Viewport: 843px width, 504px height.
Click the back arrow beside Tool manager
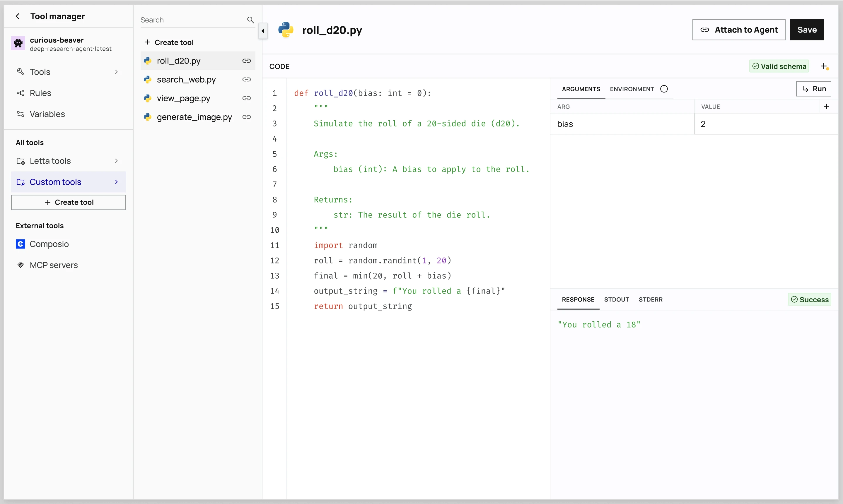point(18,16)
